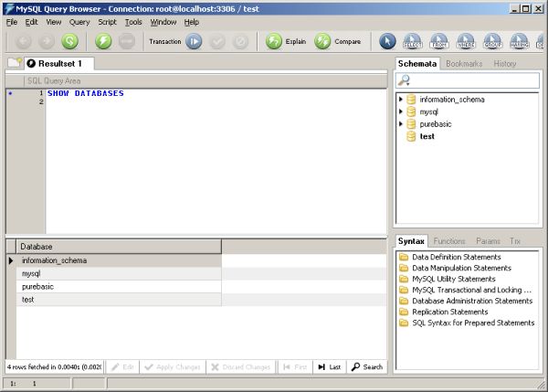The width and height of the screenshot is (548, 392).
Task: Click the Search button below results
Action: [x=367, y=366]
